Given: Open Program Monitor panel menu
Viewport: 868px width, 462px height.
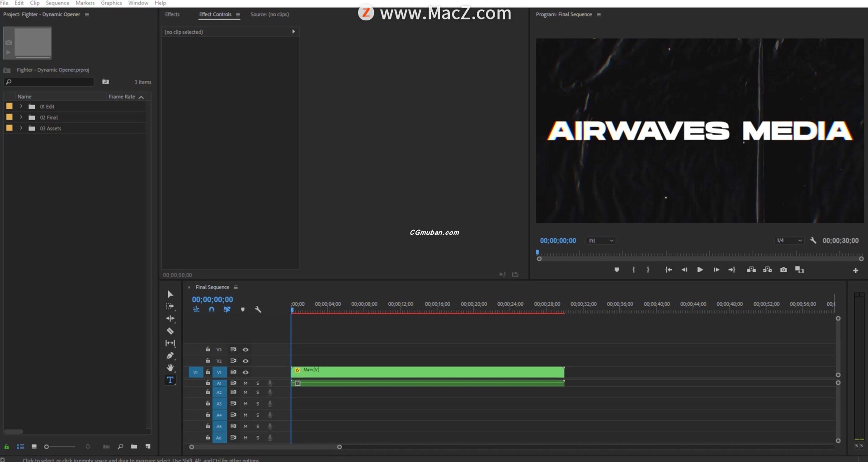Looking at the screenshot, I should coord(599,14).
